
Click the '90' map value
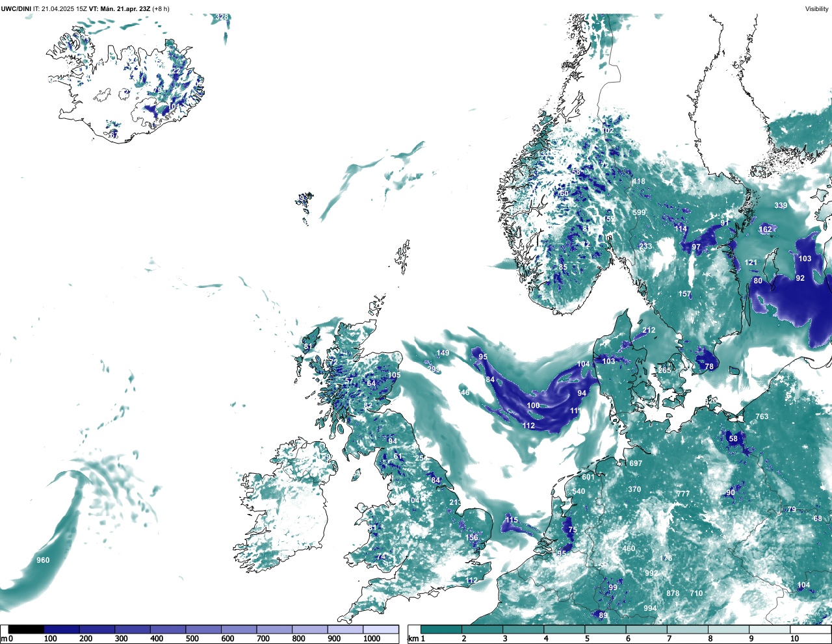(x=731, y=493)
